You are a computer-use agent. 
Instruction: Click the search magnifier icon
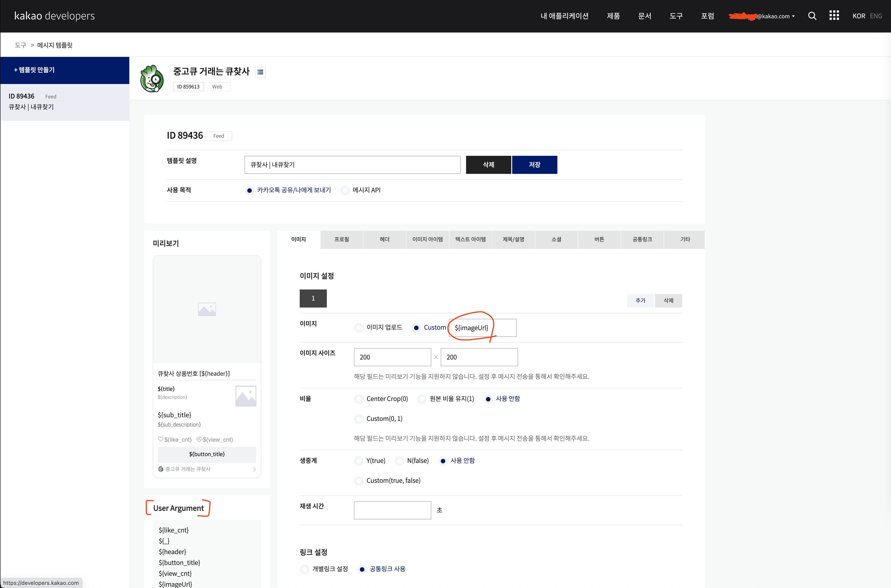[812, 16]
